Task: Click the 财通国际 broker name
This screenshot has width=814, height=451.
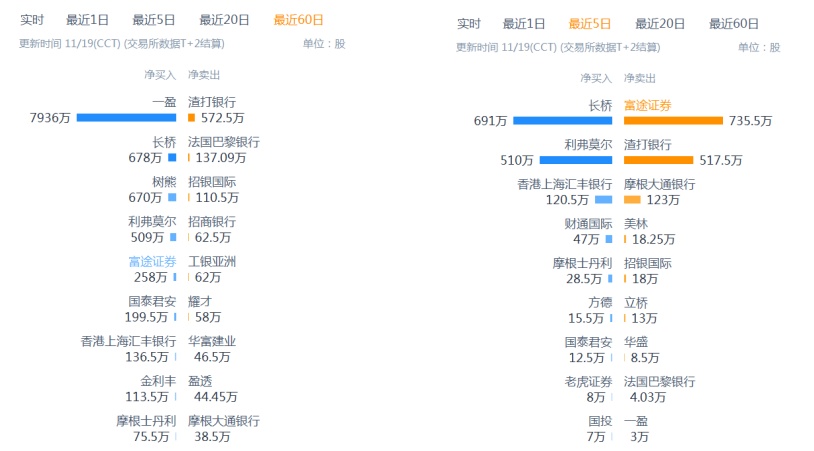Action: tap(588, 224)
